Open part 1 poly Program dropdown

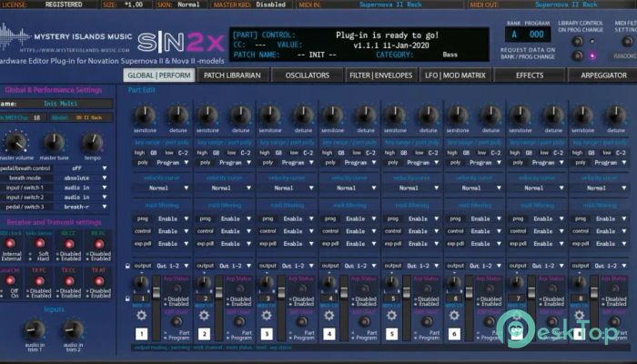(x=172, y=163)
